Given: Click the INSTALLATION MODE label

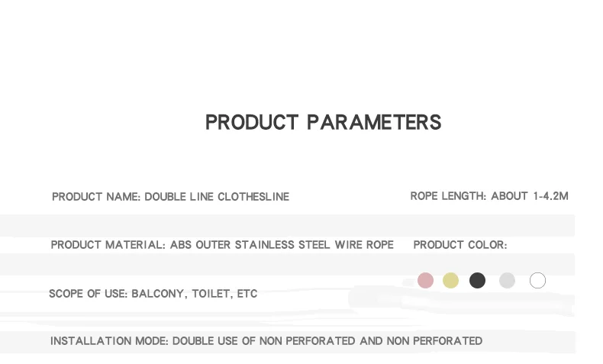Looking at the screenshot, I should 109,341.
